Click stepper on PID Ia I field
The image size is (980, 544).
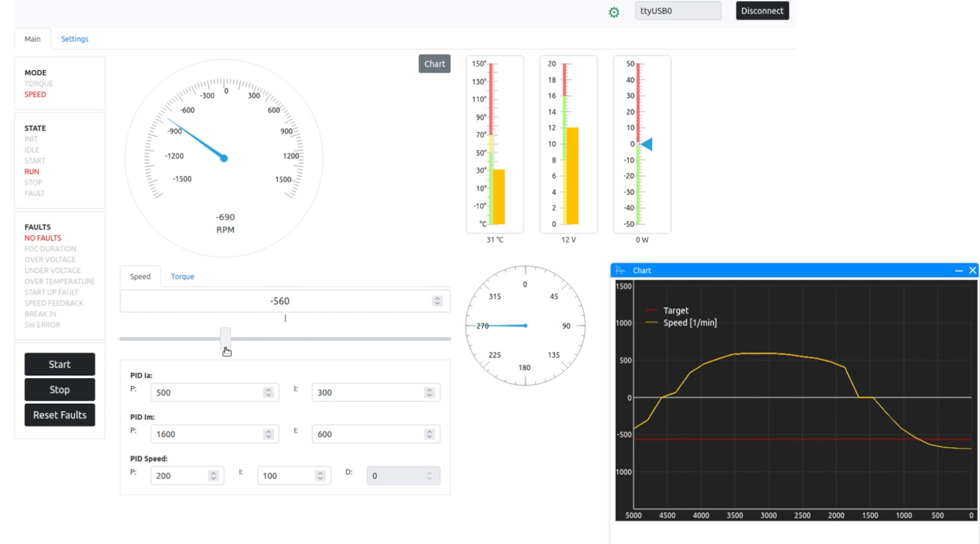(x=429, y=393)
